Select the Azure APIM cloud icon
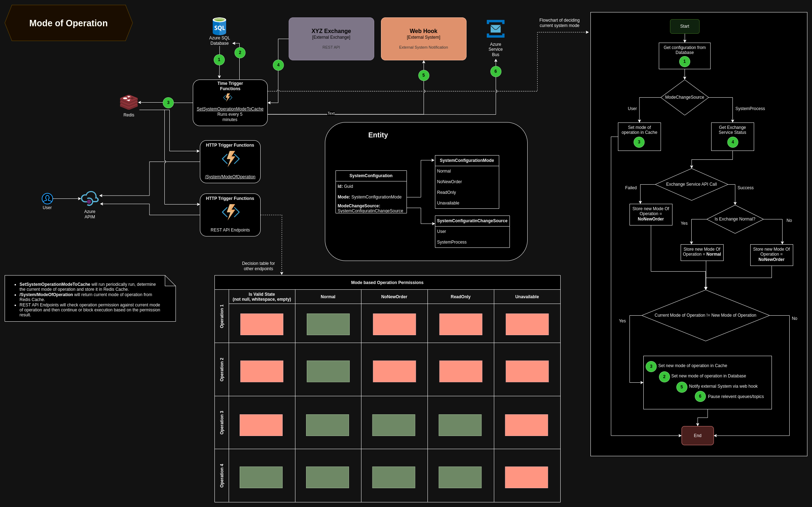 point(89,199)
